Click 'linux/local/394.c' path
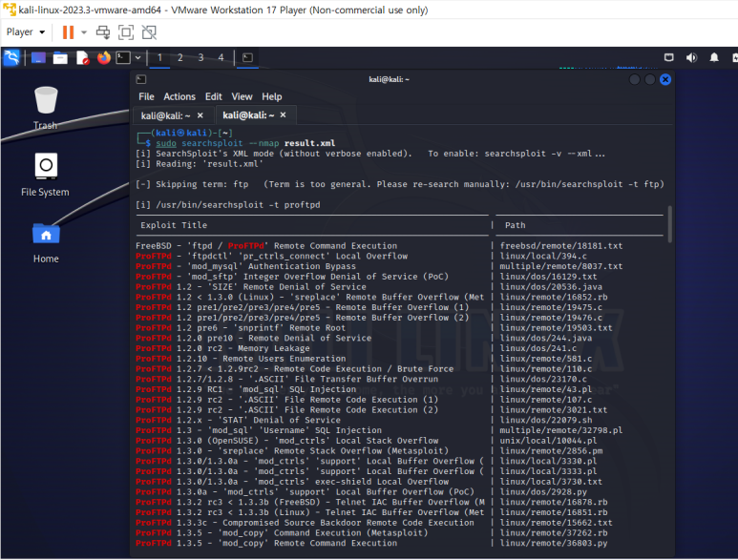738x560 pixels. coord(543,257)
